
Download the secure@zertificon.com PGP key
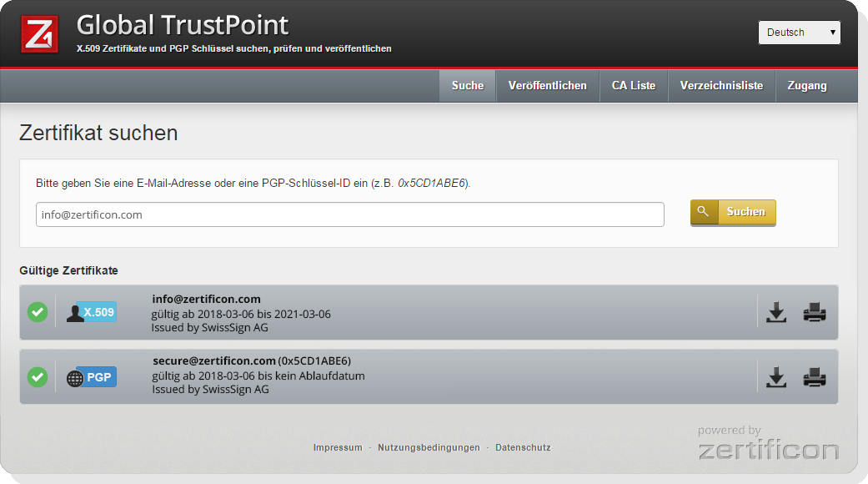tap(776, 377)
